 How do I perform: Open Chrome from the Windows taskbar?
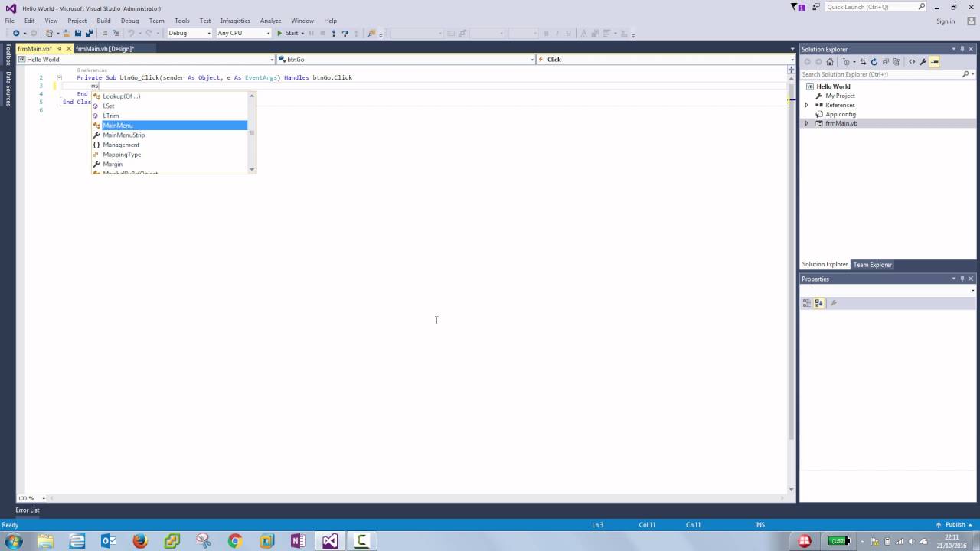coord(235,541)
